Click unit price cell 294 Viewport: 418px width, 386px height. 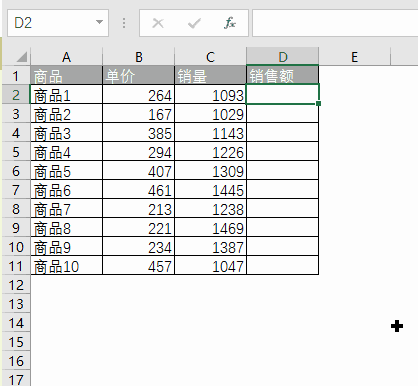(x=139, y=151)
